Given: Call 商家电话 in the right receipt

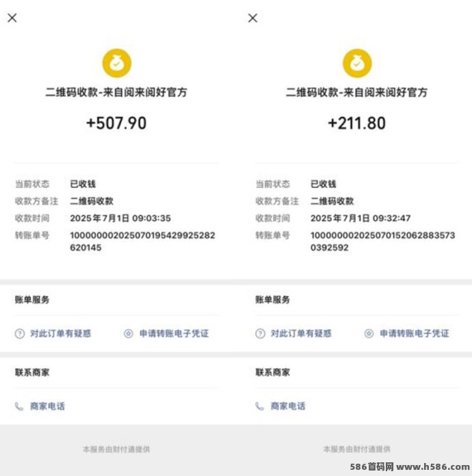Looking at the screenshot, I should pyautogui.click(x=288, y=406).
